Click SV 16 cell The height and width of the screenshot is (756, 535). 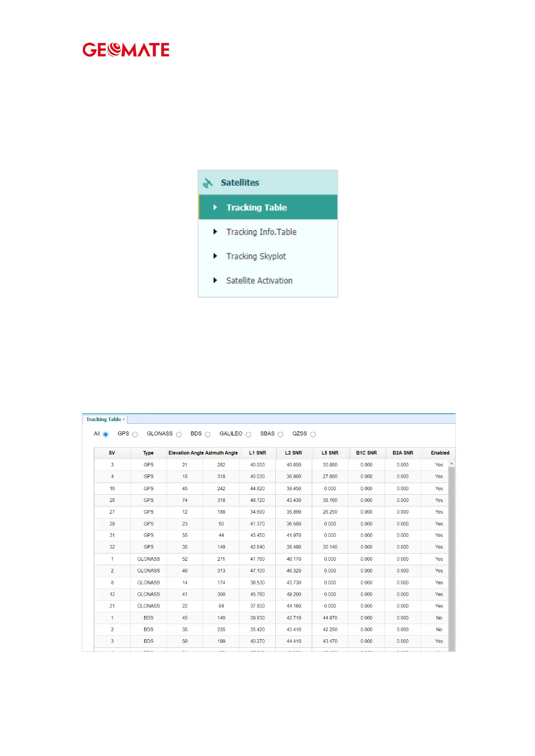(x=112, y=488)
